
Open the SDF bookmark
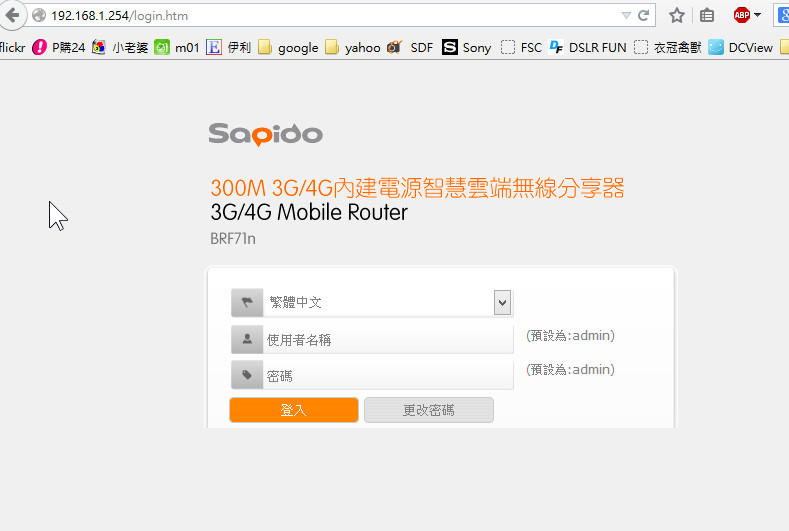(x=410, y=48)
